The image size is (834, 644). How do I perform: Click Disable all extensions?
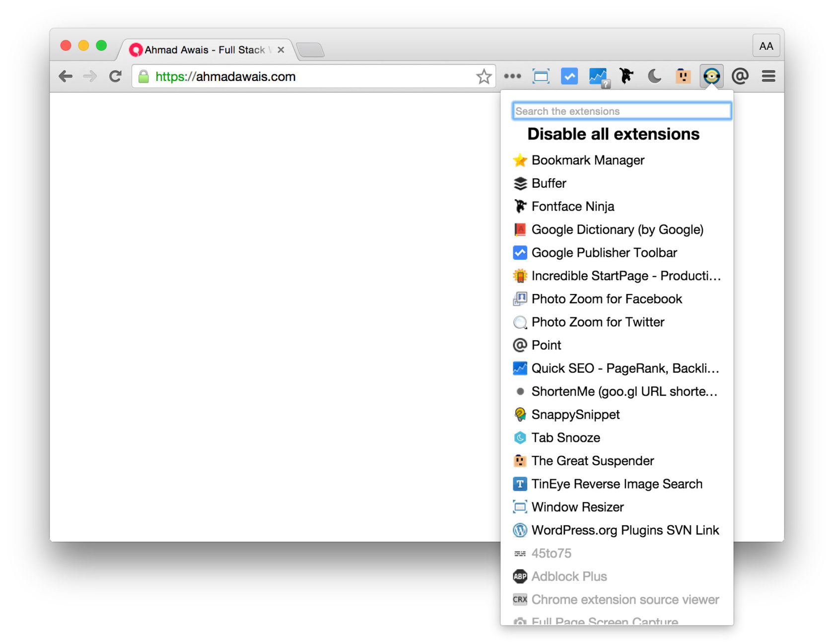click(x=613, y=134)
